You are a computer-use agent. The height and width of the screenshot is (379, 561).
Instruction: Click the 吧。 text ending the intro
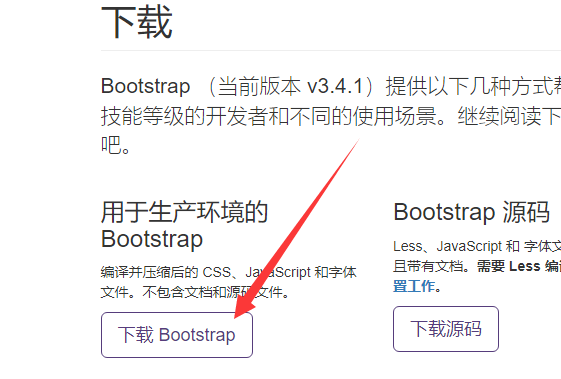point(116,146)
